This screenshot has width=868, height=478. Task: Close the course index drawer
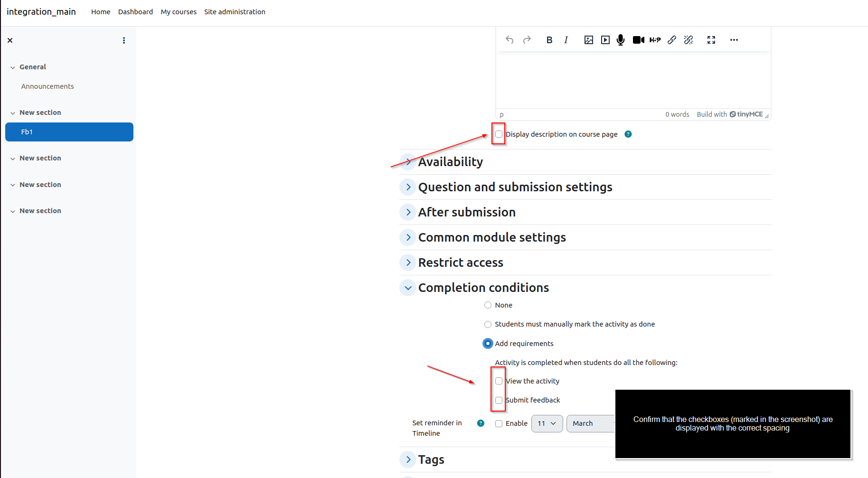[x=10, y=40]
